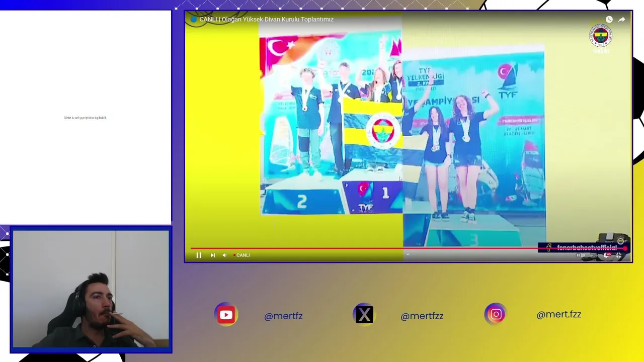The image size is (644, 362).
Task: Click the @mert.fzz Instagram handle
Action: pyautogui.click(x=558, y=314)
